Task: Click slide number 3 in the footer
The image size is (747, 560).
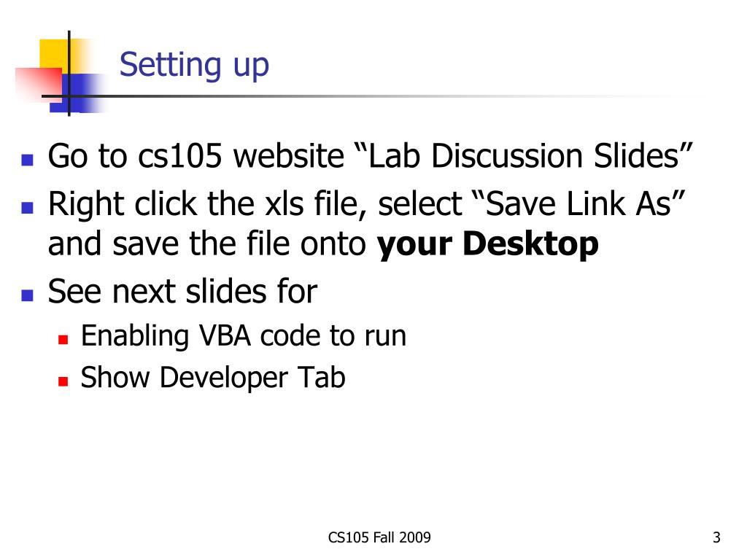Action: pyautogui.click(x=716, y=537)
